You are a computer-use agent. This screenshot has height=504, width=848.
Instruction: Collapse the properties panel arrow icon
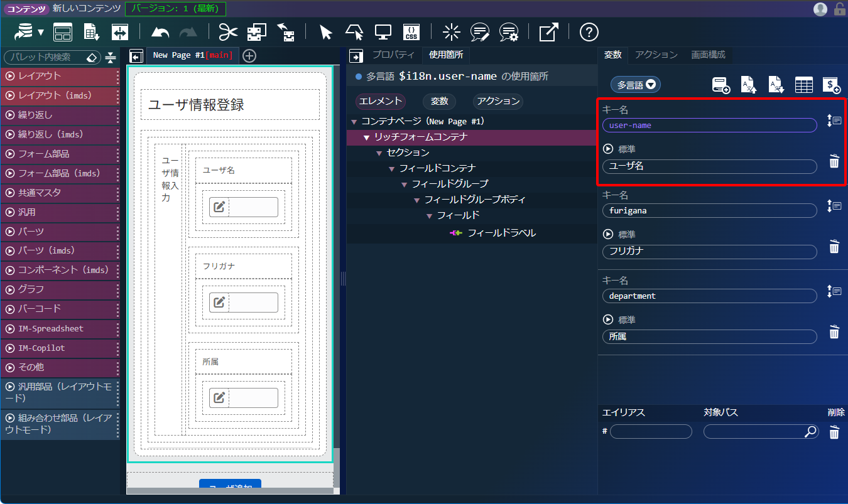pyautogui.click(x=356, y=56)
